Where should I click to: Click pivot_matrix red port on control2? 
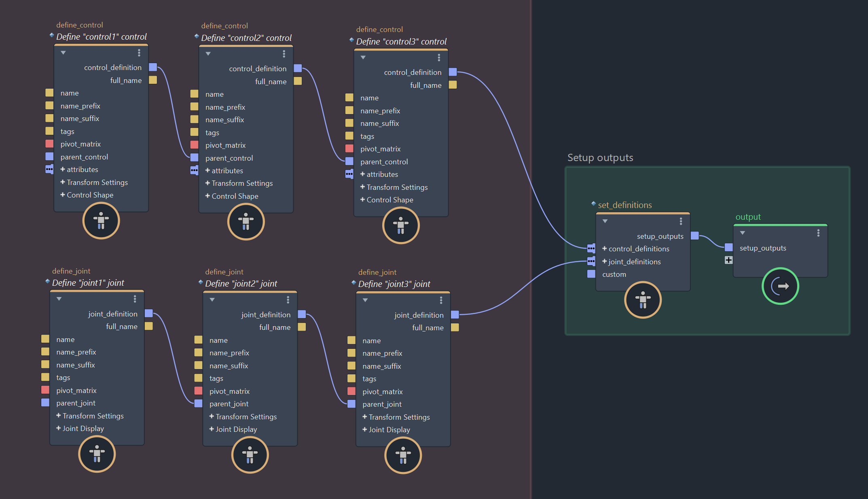point(194,145)
